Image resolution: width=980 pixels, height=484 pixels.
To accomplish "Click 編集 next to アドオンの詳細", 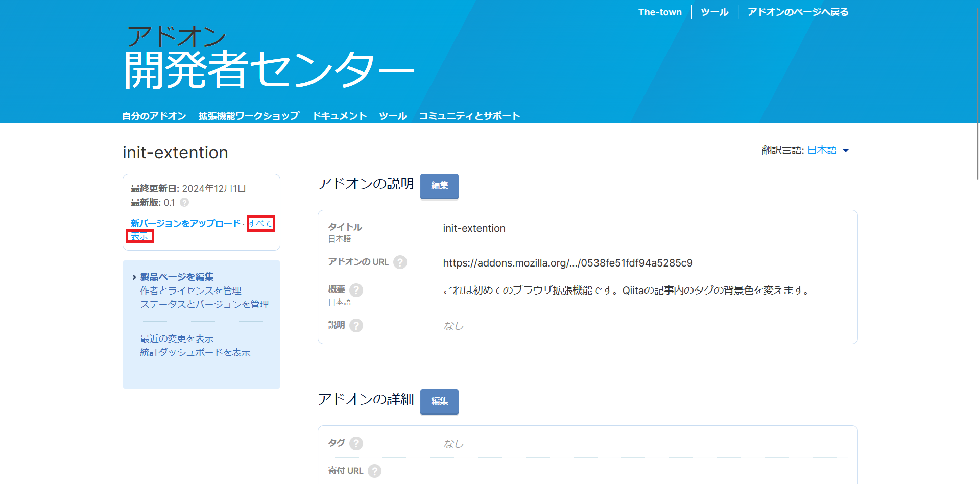I will (x=439, y=402).
